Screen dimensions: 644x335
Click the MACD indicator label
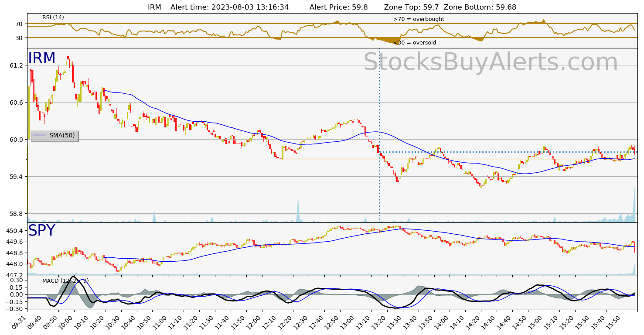coord(65,280)
